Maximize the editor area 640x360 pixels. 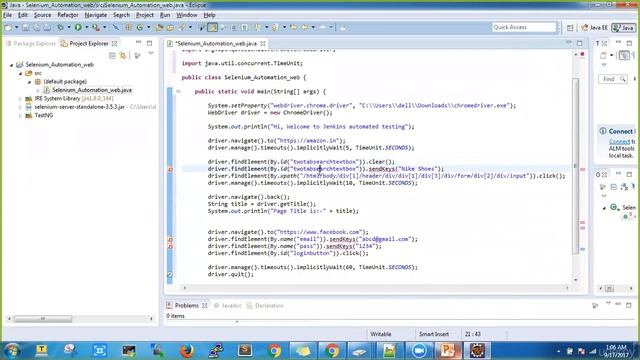click(580, 43)
